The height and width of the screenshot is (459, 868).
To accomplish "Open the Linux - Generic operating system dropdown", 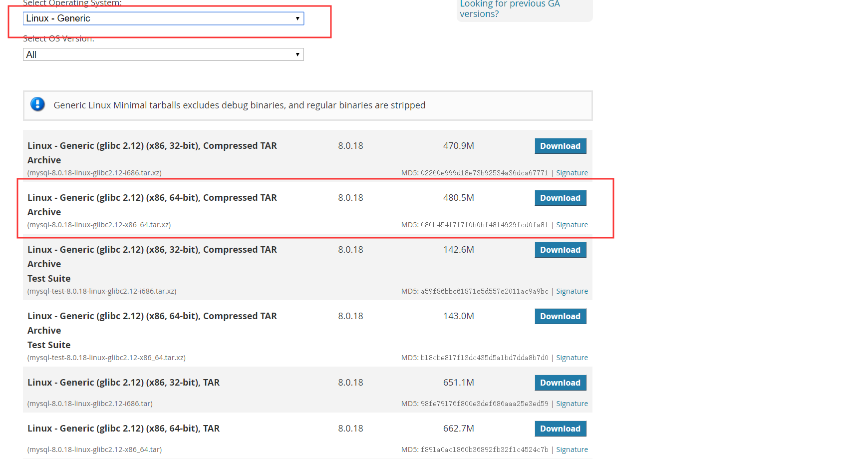I will pyautogui.click(x=163, y=18).
